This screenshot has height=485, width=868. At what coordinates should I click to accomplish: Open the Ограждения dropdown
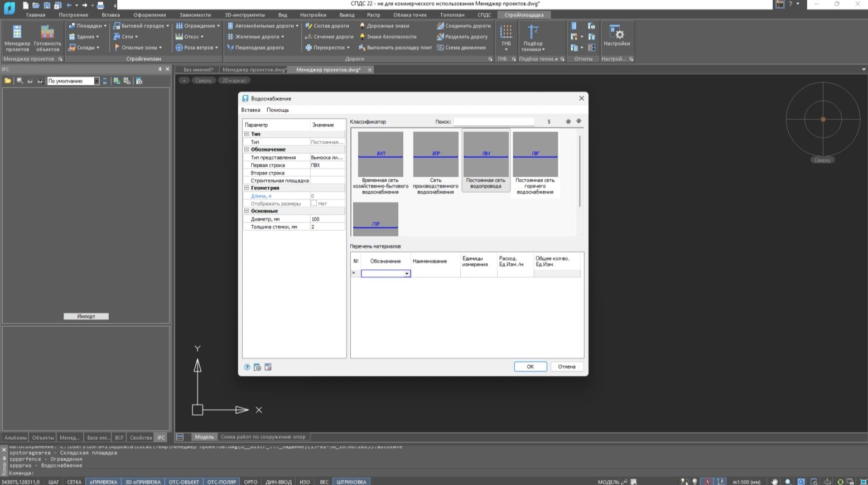(x=197, y=26)
